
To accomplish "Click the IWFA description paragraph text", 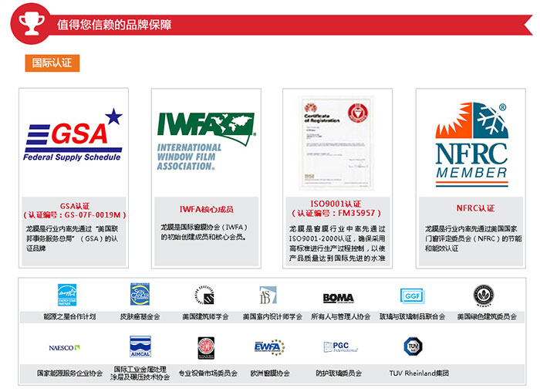I will (204, 232).
